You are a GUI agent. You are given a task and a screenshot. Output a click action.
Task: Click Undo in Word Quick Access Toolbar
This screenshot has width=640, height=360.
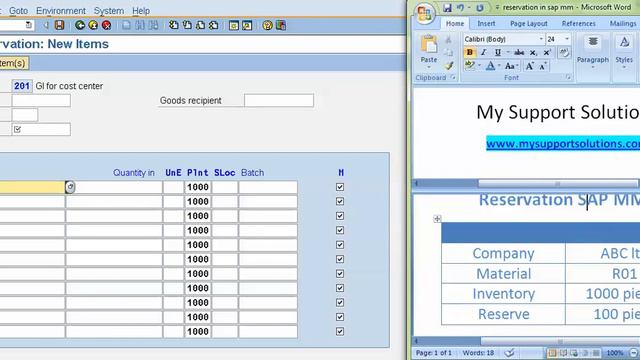click(460, 8)
